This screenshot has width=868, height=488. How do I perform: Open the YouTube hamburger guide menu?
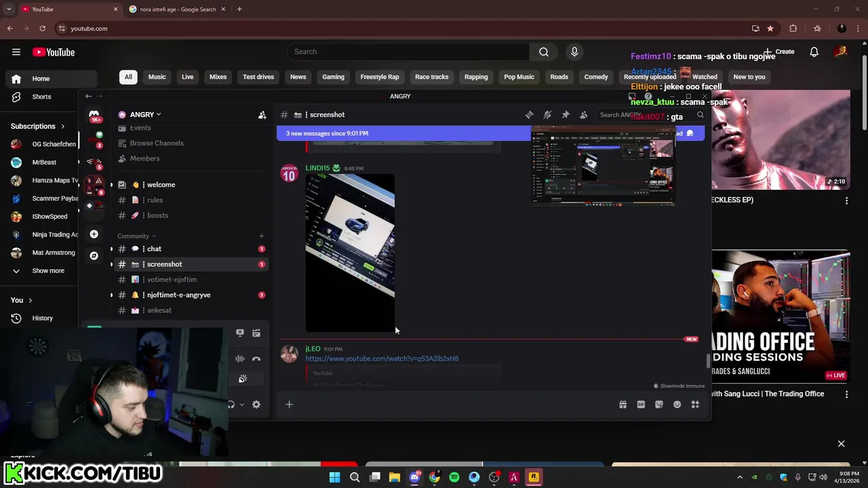tap(16, 52)
